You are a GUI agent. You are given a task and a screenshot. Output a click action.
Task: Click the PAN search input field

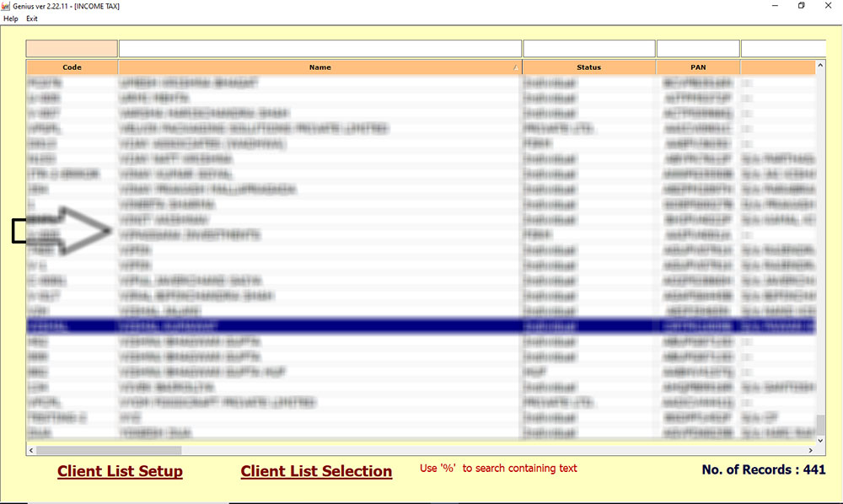point(697,47)
